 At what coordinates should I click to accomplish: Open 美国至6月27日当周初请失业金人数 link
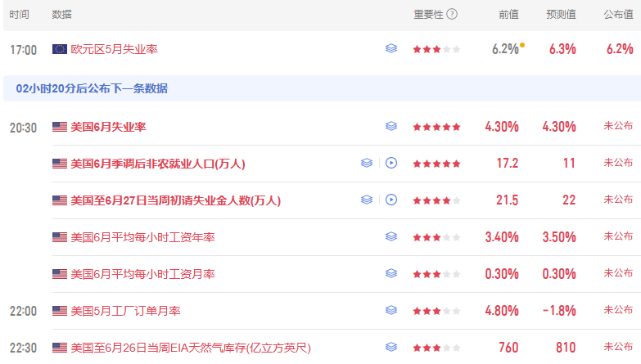[176, 200]
